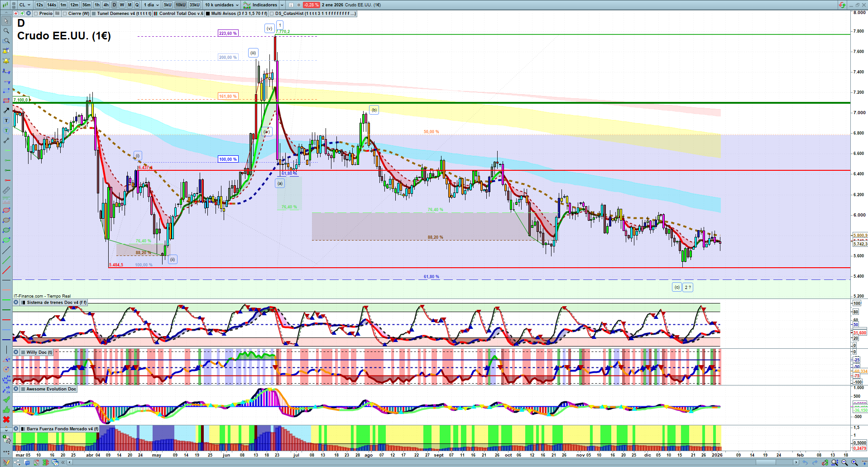Open Sistema de trenes panel settings circle
The width and height of the screenshot is (868, 467).
[16, 303]
